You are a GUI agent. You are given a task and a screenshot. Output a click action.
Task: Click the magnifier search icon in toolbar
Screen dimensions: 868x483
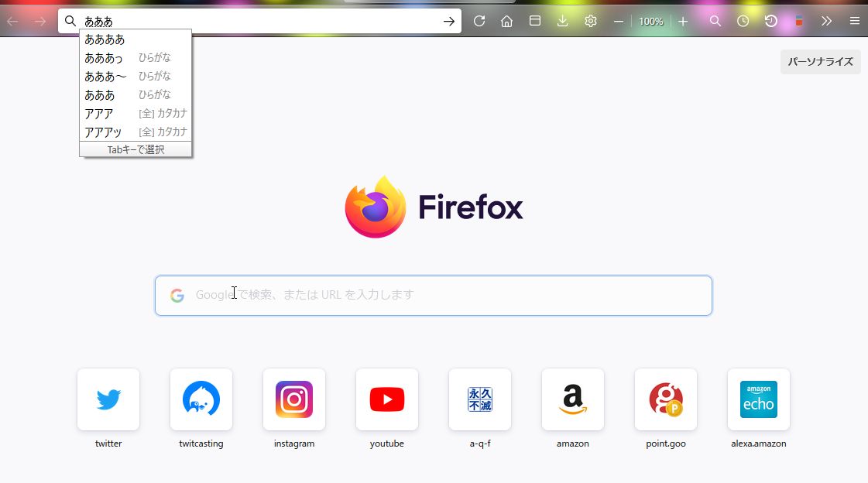[x=715, y=22]
